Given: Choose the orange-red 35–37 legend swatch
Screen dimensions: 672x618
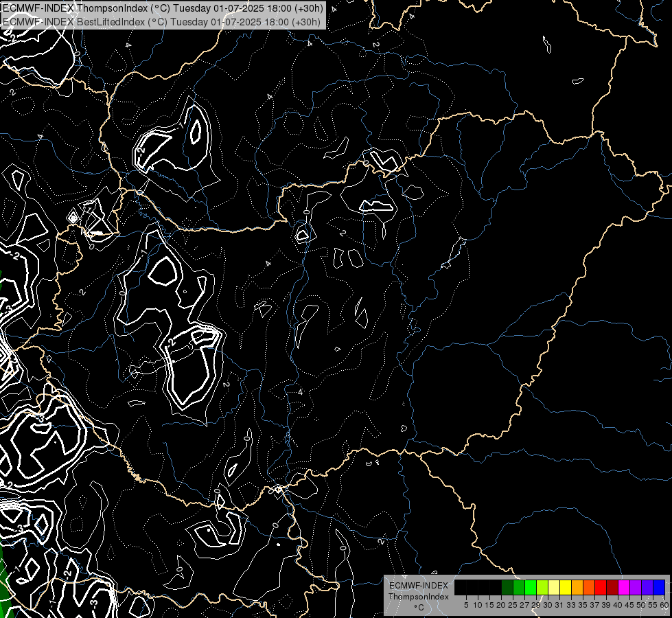Looking at the screenshot, I should [589, 587].
